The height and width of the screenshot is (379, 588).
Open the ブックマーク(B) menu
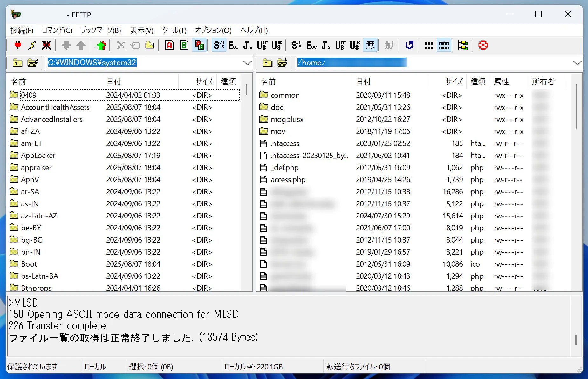point(101,30)
